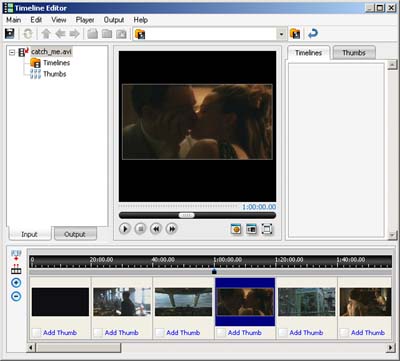This screenshot has width=400, height=361.
Task: Zoom in the timeline with plus icon
Action: pyautogui.click(x=16, y=283)
